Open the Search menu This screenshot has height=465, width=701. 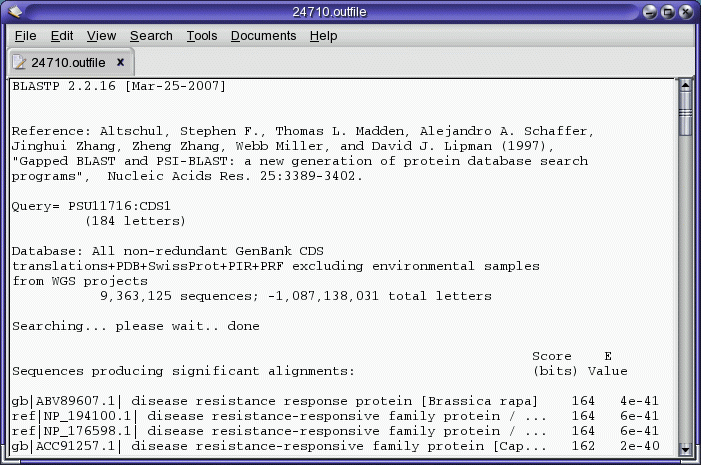(x=151, y=36)
